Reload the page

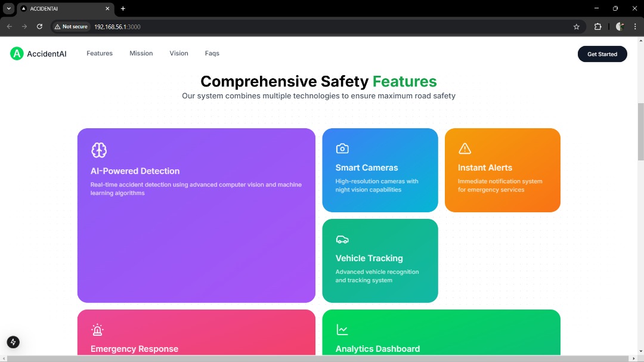point(39,27)
